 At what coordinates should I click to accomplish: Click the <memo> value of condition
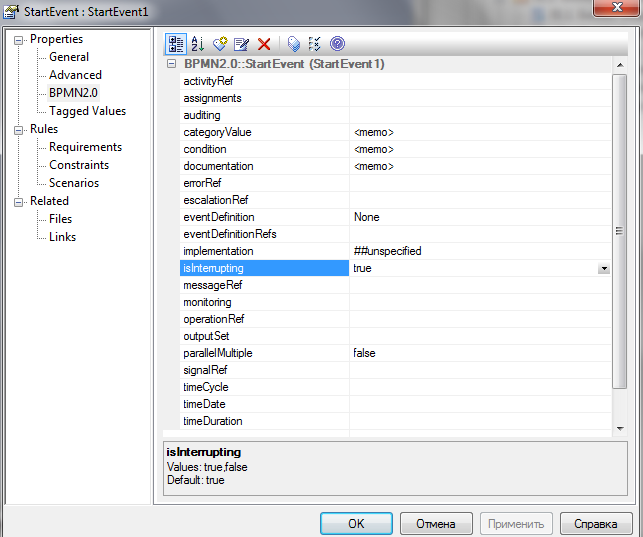point(374,149)
